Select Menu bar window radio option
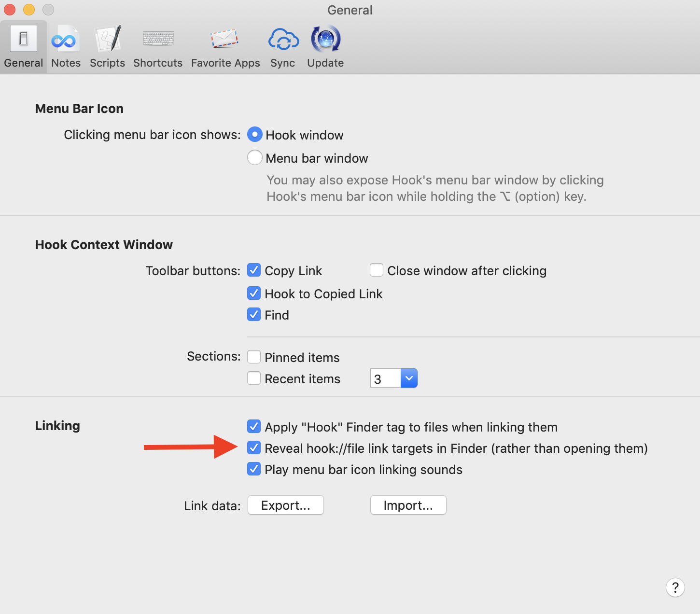This screenshot has width=700, height=614. click(255, 158)
